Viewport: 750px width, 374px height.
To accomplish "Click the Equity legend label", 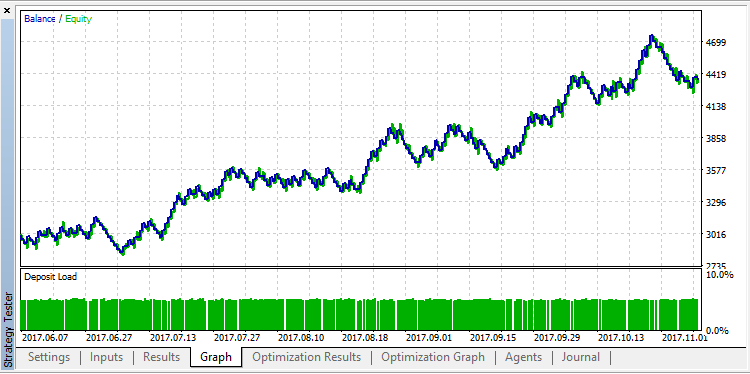I will [78, 19].
